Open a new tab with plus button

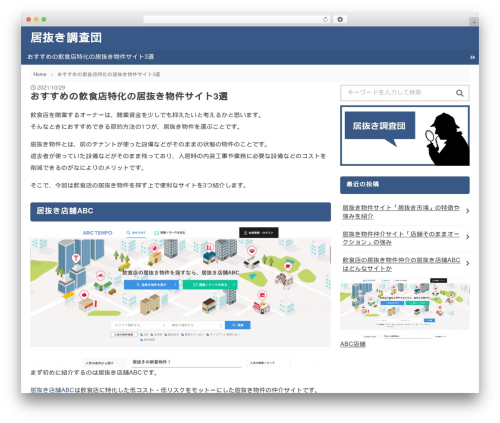(474, 22)
